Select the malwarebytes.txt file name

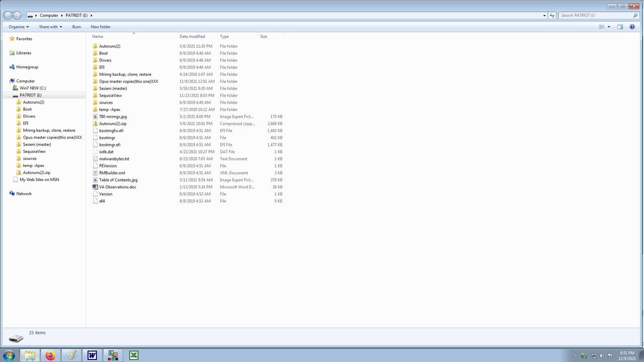click(114, 159)
